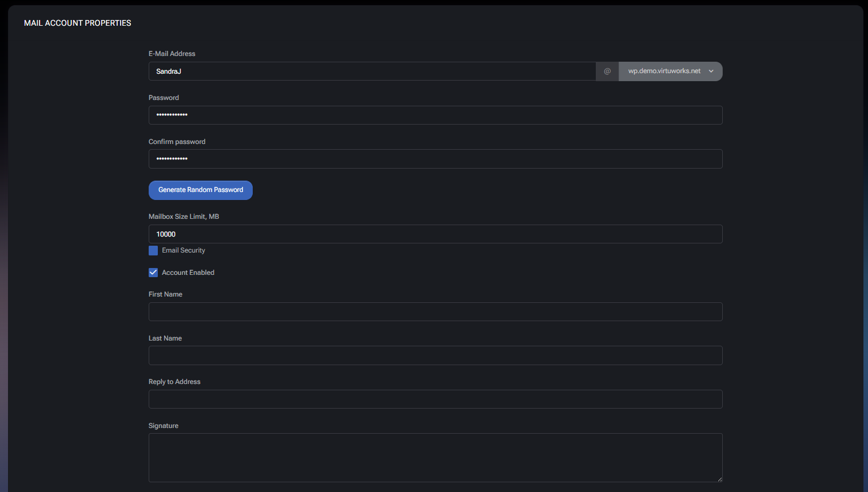The height and width of the screenshot is (492, 868).
Task: Toggle the Email Security checkbox
Action: 153,251
